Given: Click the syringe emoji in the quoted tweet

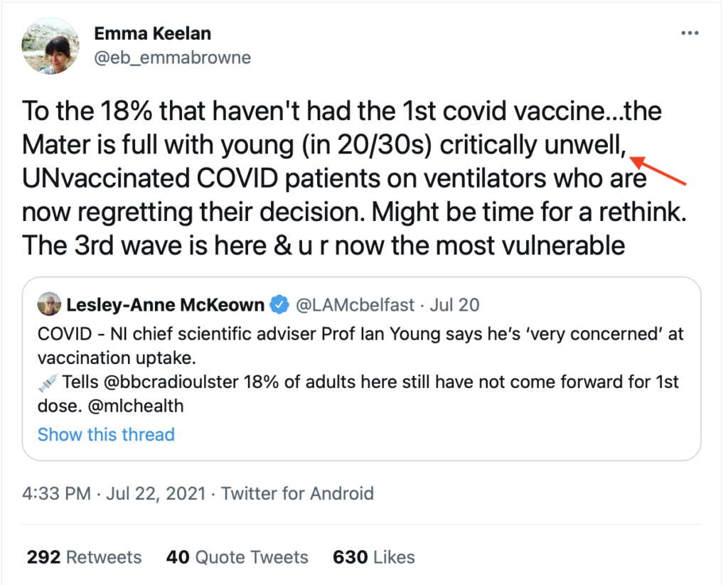Looking at the screenshot, I should pyautogui.click(x=48, y=382).
